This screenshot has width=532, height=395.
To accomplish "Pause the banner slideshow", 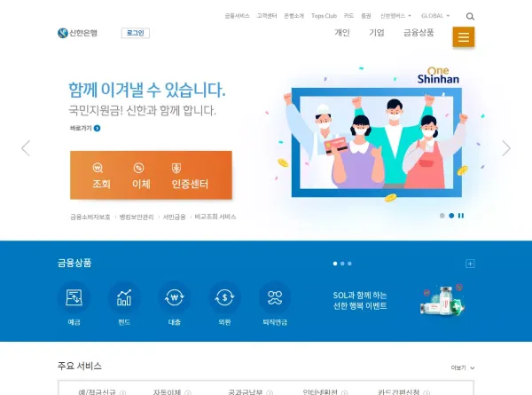I will pyautogui.click(x=461, y=216).
